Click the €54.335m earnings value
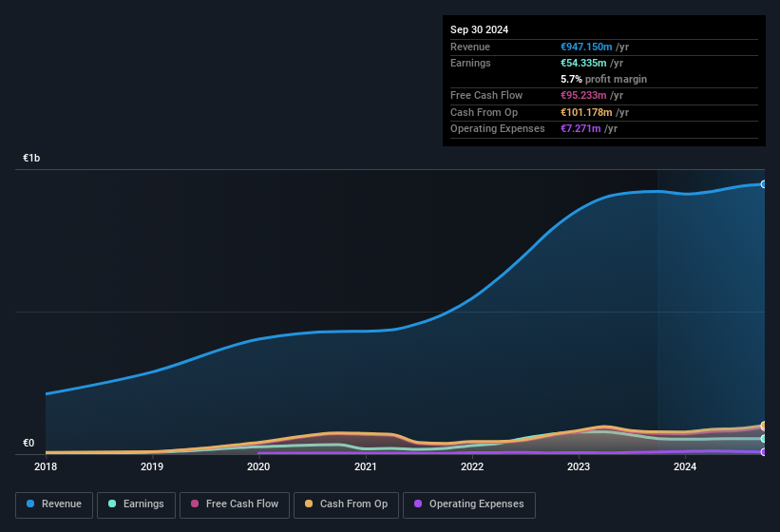 [583, 63]
